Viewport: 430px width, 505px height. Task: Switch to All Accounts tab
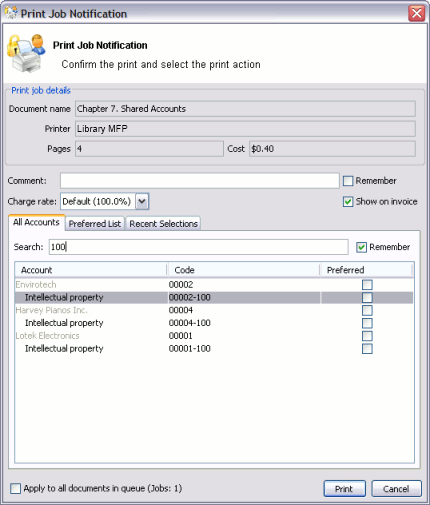click(36, 222)
